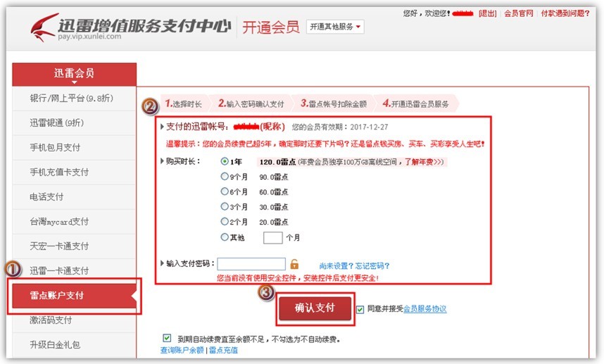Click the Xunlei bird logo icon

point(43,27)
